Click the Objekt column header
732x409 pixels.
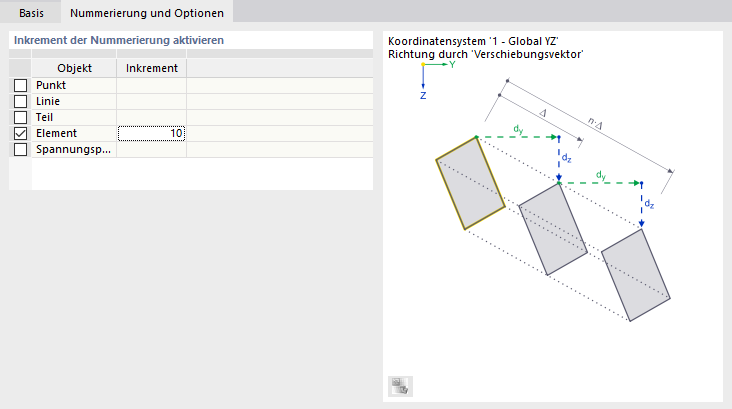74,68
